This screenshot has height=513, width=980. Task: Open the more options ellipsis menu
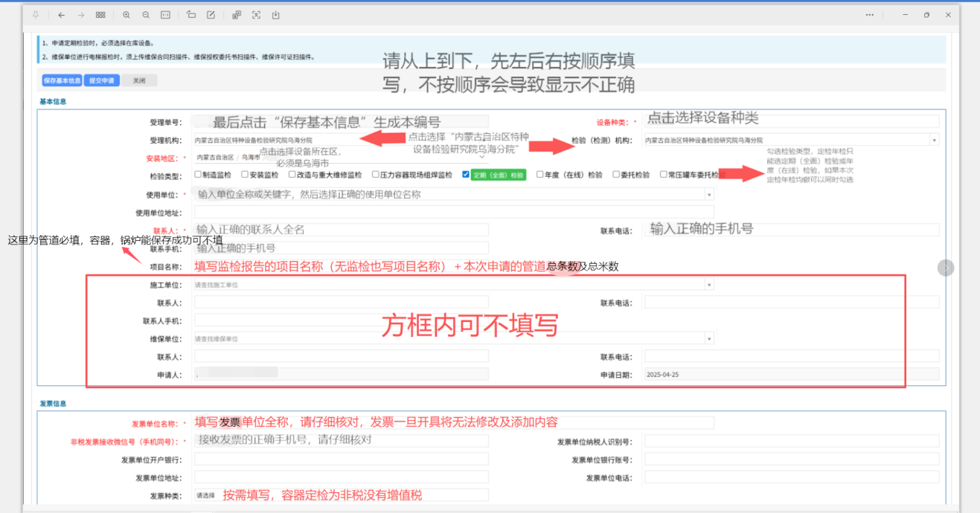click(x=869, y=14)
